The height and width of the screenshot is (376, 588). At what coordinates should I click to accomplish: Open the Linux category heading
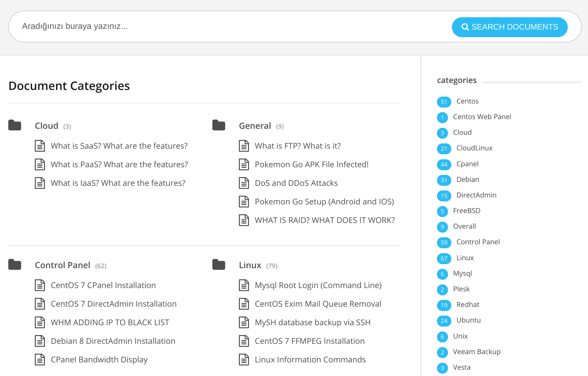[250, 265]
